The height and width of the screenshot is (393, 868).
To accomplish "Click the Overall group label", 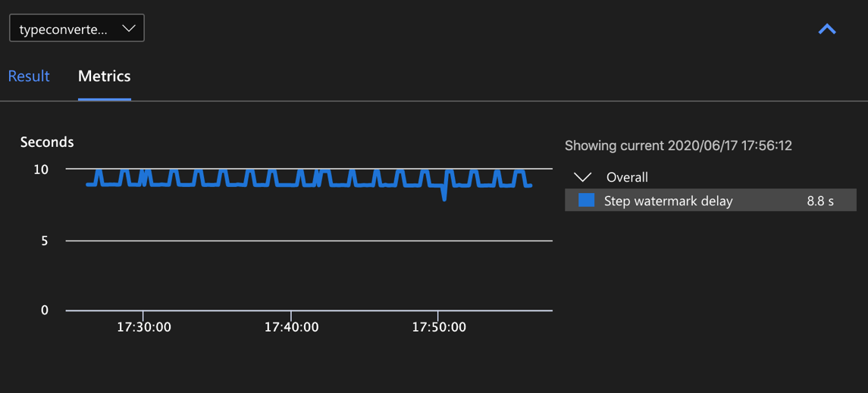I will (627, 177).
